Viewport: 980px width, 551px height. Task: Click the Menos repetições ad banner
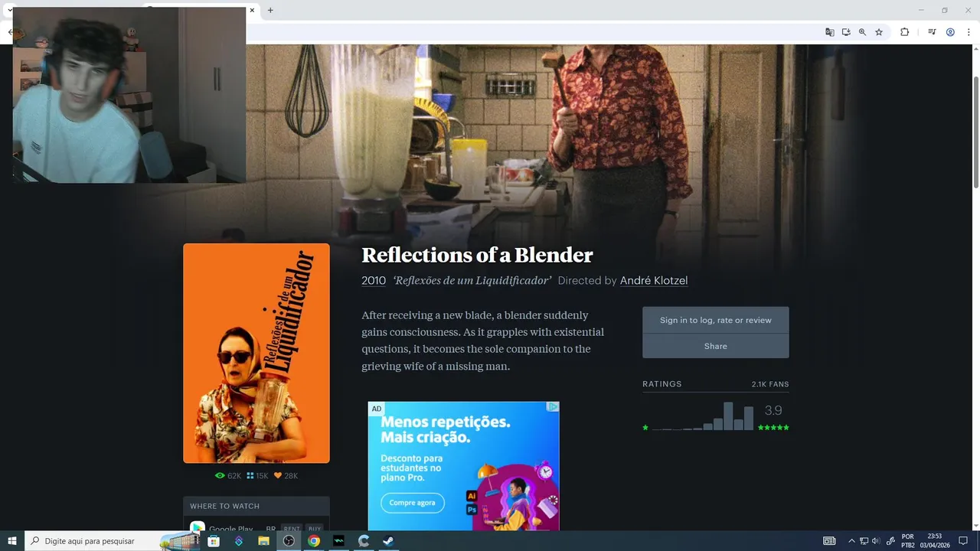click(463, 466)
